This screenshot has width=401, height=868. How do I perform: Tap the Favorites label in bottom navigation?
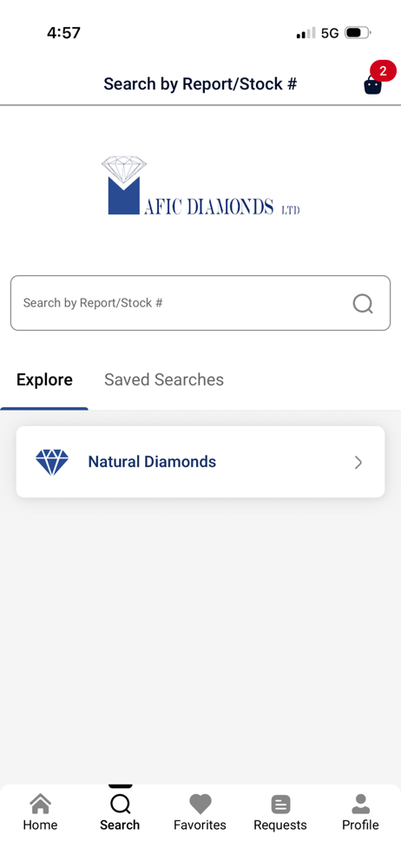[x=200, y=825]
